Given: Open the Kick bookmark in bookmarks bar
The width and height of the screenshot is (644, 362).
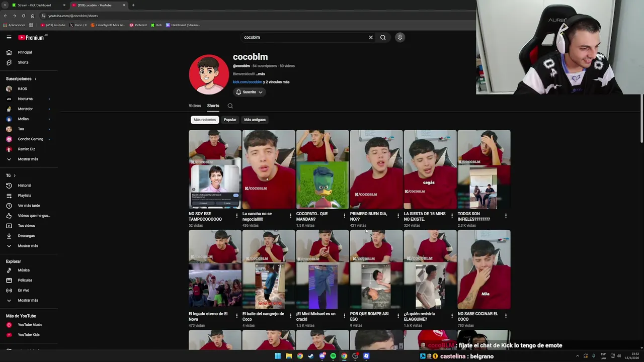Looking at the screenshot, I should coord(156,25).
